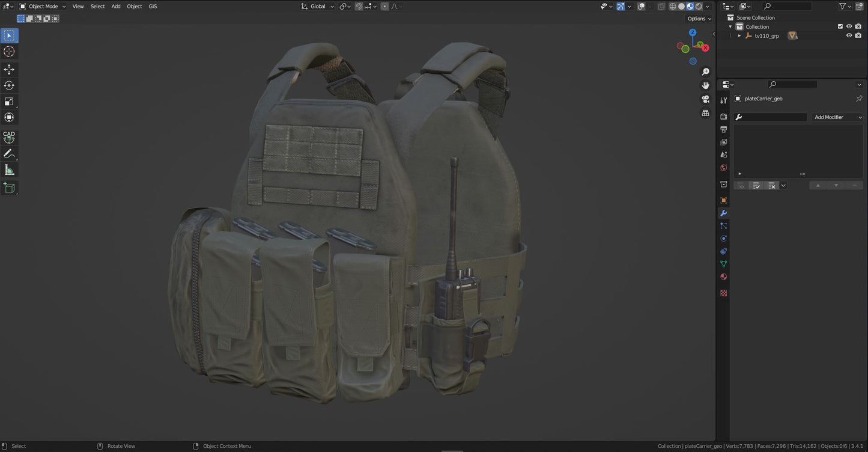Activate the Rotate tool
Screen dimensions: 868x452
pos(9,85)
